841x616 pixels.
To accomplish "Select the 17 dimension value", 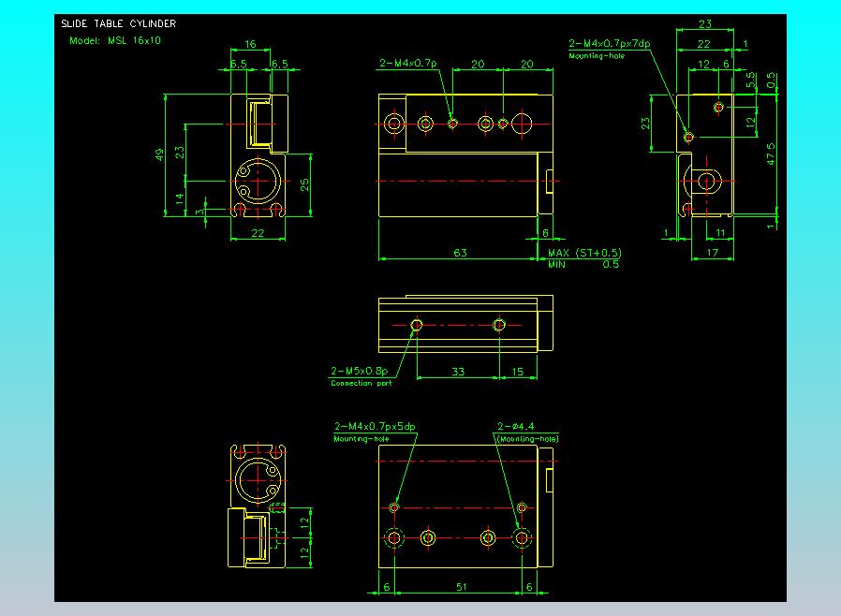I will pos(713,252).
